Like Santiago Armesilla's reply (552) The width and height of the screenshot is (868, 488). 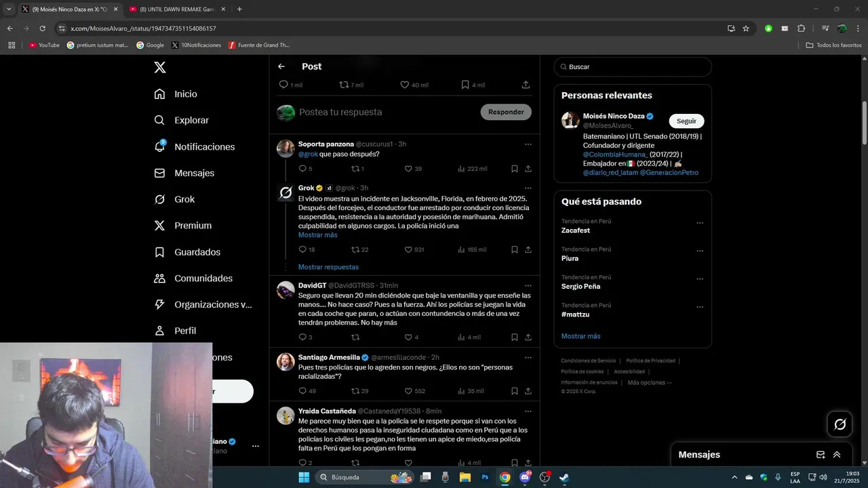click(x=408, y=391)
